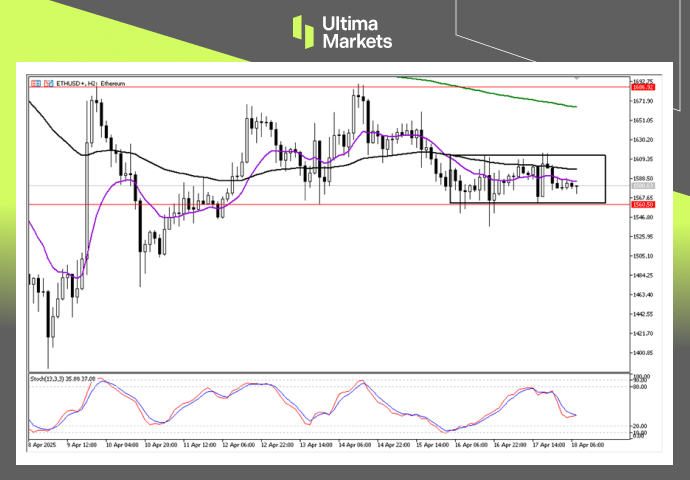The width and height of the screenshot is (690, 480).
Task: Click the blue grid icon beside ETHUSD
Action: 36,84
